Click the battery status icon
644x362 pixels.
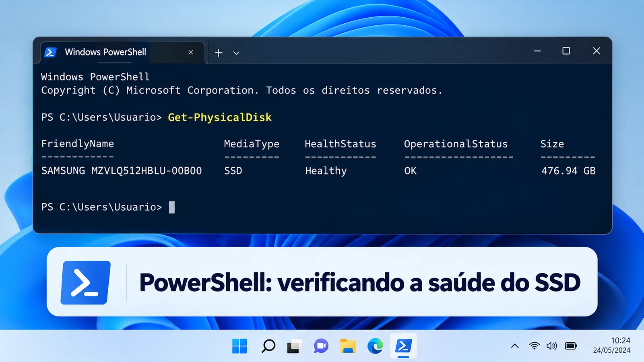571,346
